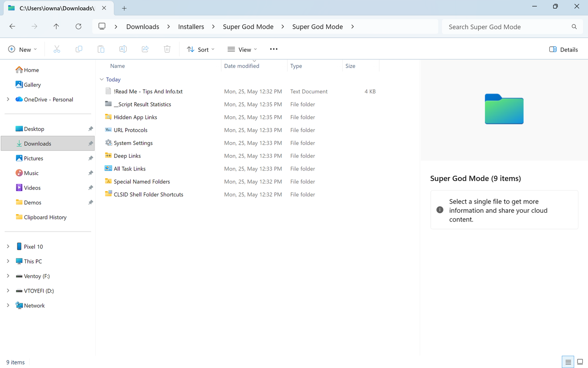The image size is (588, 368).
Task: Expand the Network tree node
Action: tap(8, 305)
